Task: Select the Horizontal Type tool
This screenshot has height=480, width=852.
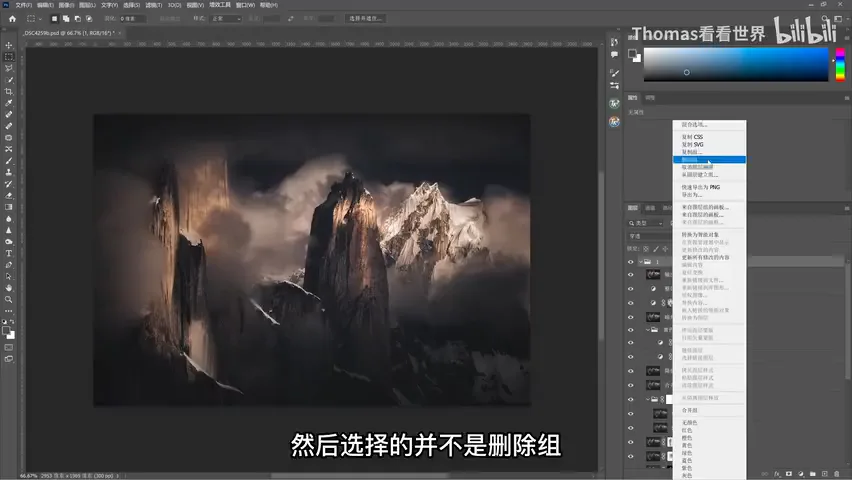Action: click(9, 253)
